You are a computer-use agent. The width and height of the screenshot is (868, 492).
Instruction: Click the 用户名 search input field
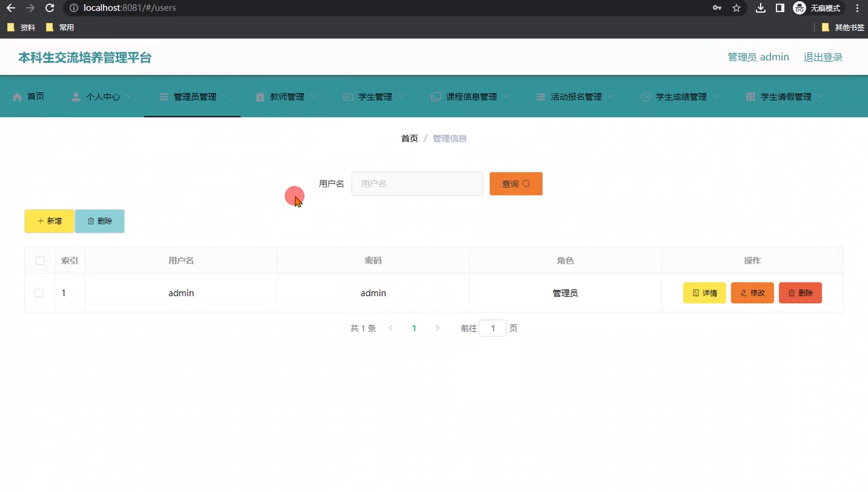tap(417, 184)
